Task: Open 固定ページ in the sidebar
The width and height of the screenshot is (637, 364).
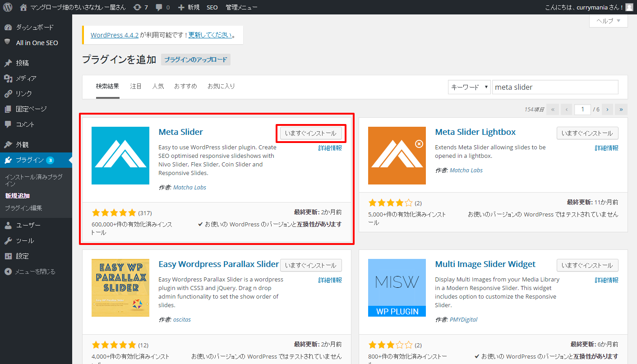Action: click(x=36, y=109)
